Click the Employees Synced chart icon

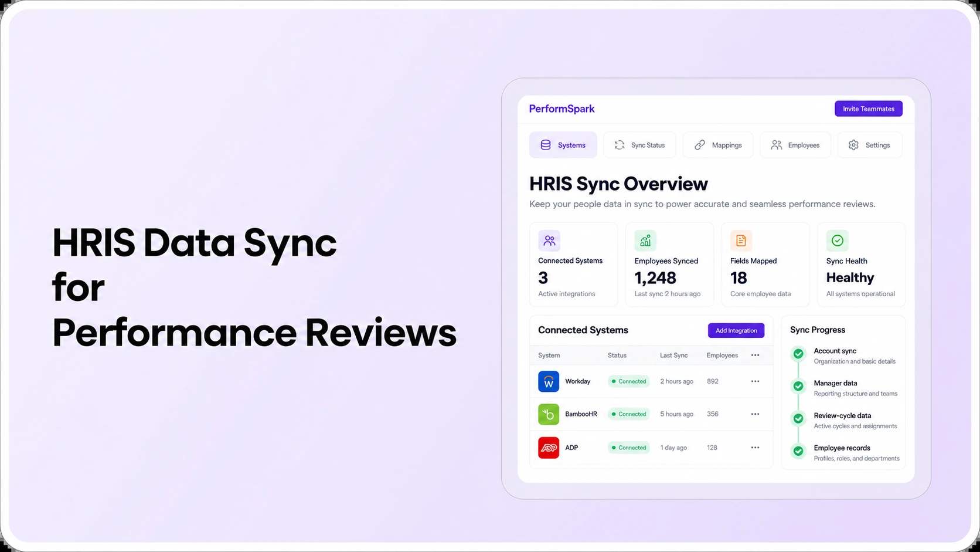click(645, 241)
